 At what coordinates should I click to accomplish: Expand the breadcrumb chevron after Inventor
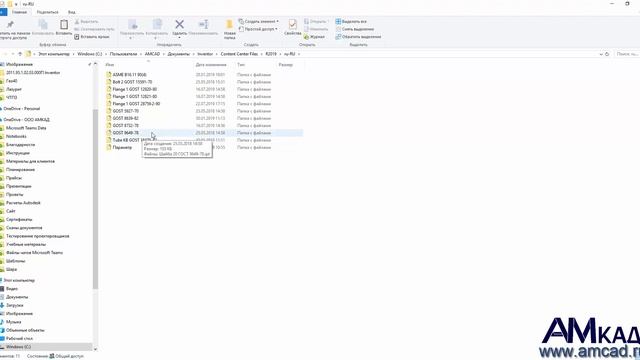click(216, 54)
